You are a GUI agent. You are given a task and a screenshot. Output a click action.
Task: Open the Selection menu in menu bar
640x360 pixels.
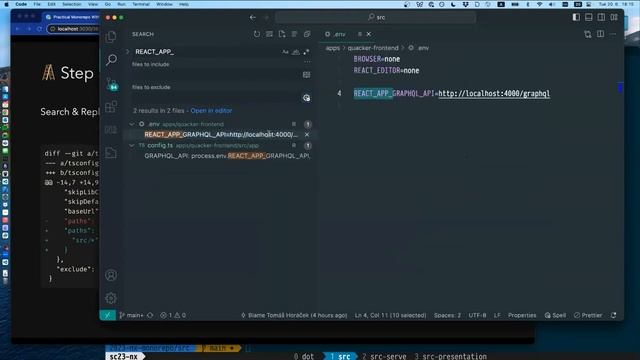coord(71,4)
